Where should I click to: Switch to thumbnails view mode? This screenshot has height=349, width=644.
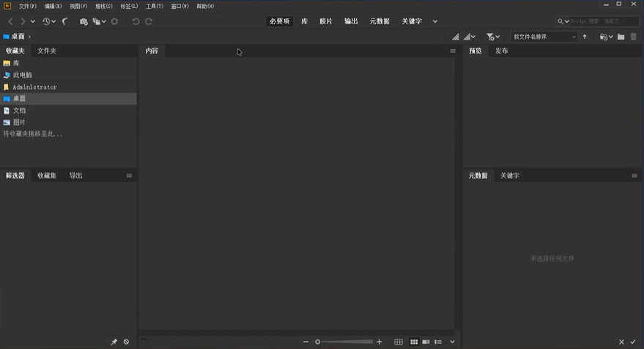coord(414,342)
